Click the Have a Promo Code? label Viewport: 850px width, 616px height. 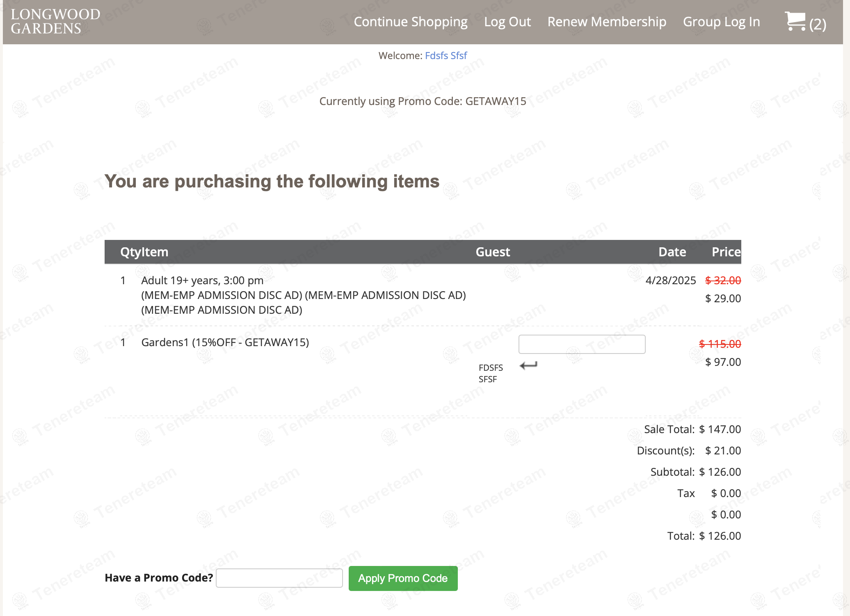point(159,578)
